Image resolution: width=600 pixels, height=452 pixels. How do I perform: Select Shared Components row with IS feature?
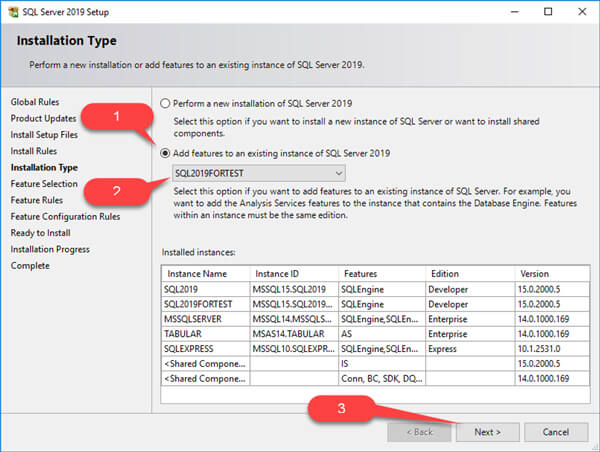(x=375, y=364)
